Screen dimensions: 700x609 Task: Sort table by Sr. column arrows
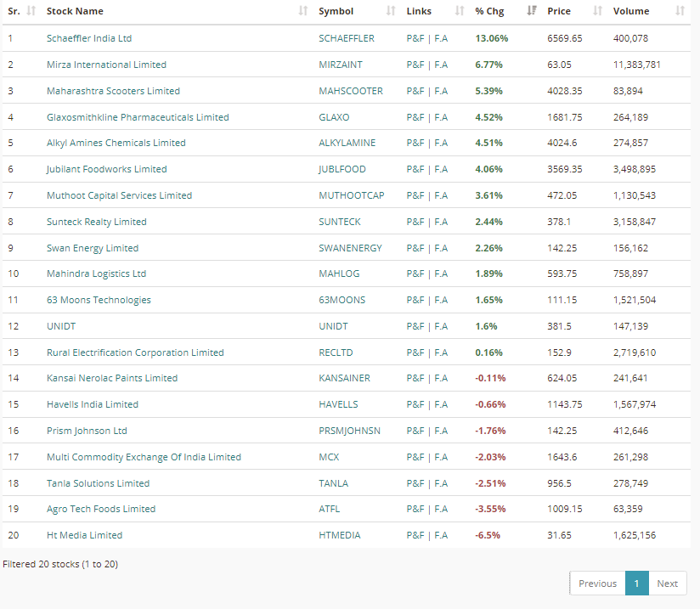(x=31, y=11)
